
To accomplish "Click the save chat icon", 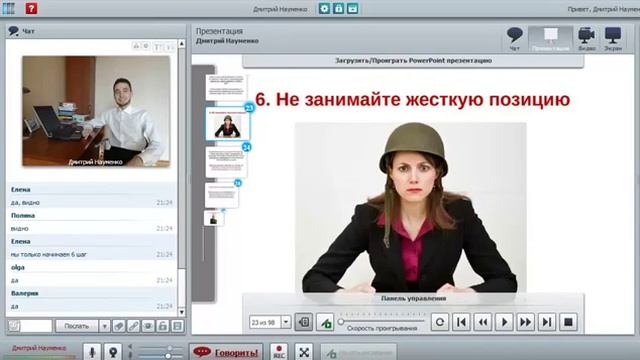I will pyautogui.click(x=177, y=326).
